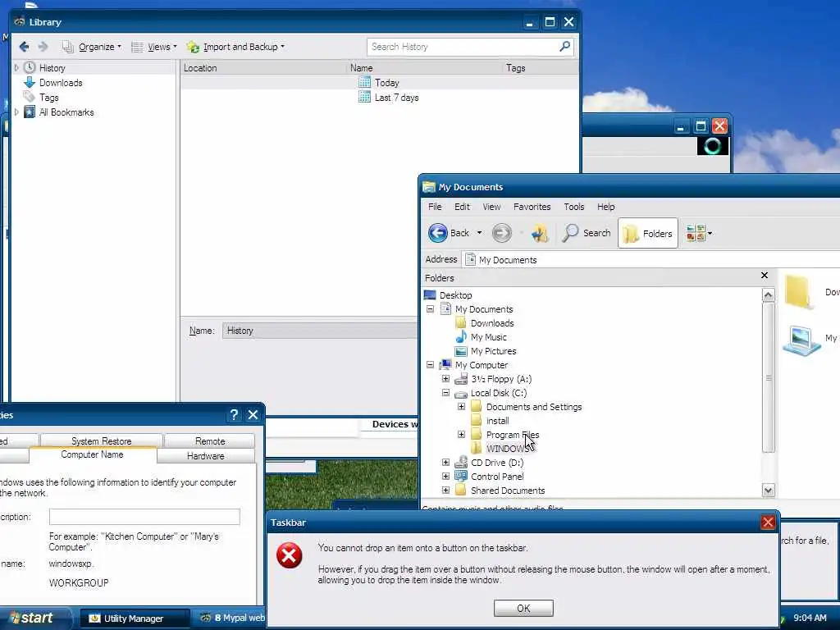The width and height of the screenshot is (840, 630).
Task: Select Downloads in the Library sidebar
Action: pyautogui.click(x=61, y=83)
